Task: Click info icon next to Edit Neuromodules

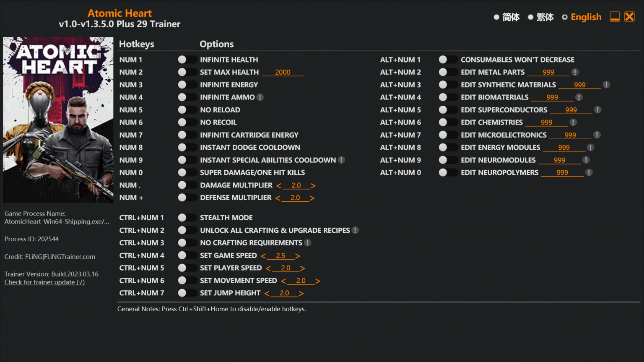Action: (586, 160)
